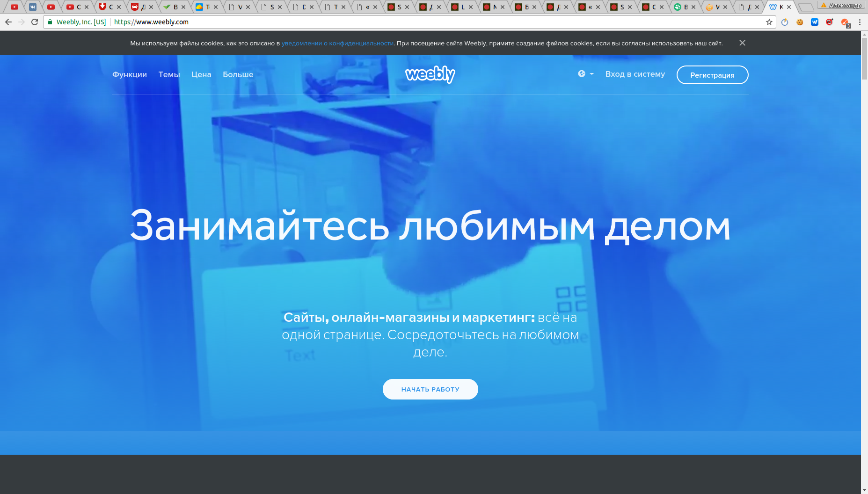Bookmark this page with the star icon

(x=769, y=22)
